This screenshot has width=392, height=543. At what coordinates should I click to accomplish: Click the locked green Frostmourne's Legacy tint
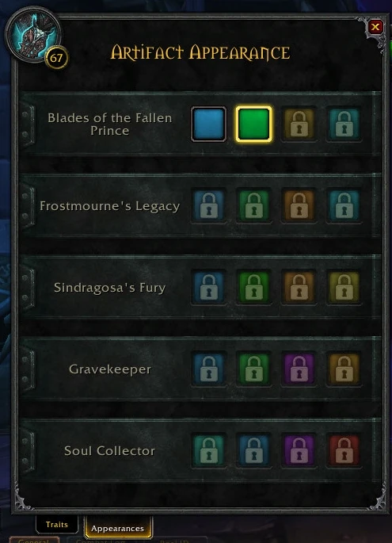253,205
